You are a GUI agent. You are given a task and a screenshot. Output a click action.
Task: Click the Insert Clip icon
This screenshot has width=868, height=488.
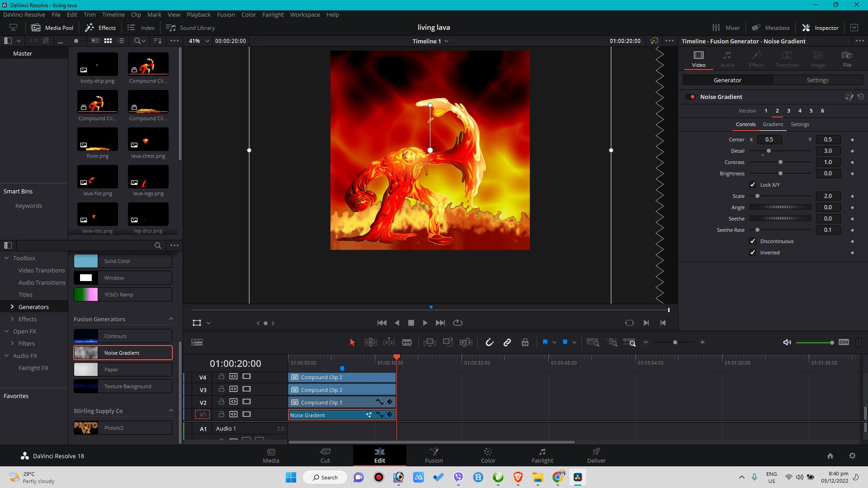click(x=429, y=343)
